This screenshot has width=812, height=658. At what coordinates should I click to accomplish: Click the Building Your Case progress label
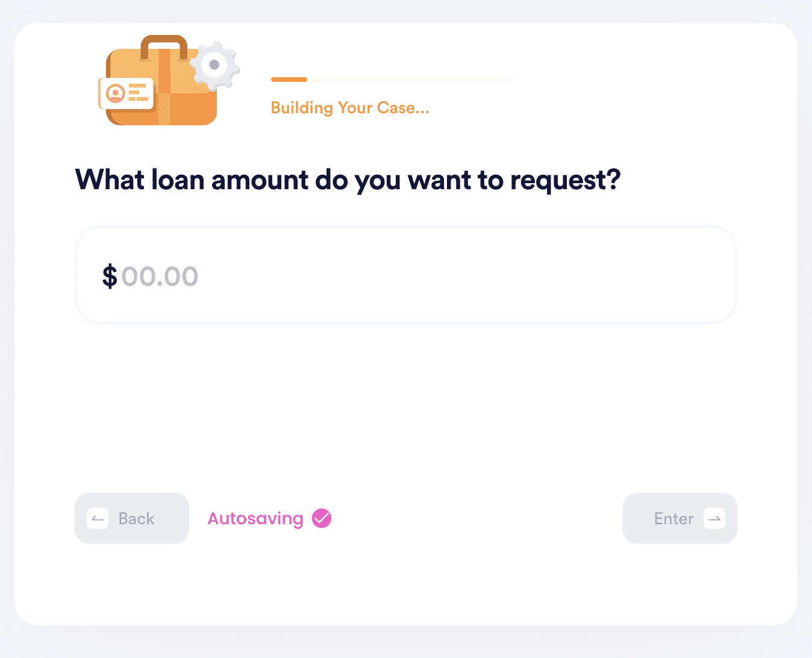pyautogui.click(x=350, y=108)
